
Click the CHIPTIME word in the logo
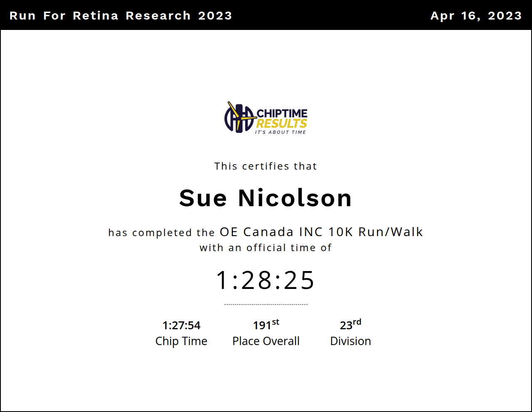(282, 113)
